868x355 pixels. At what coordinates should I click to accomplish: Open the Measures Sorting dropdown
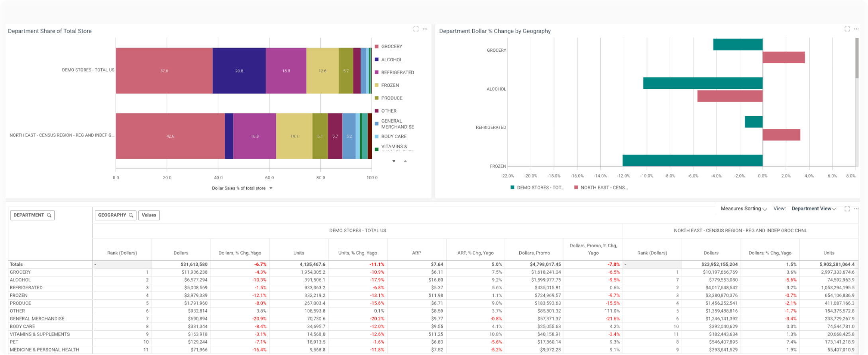pyautogui.click(x=744, y=209)
